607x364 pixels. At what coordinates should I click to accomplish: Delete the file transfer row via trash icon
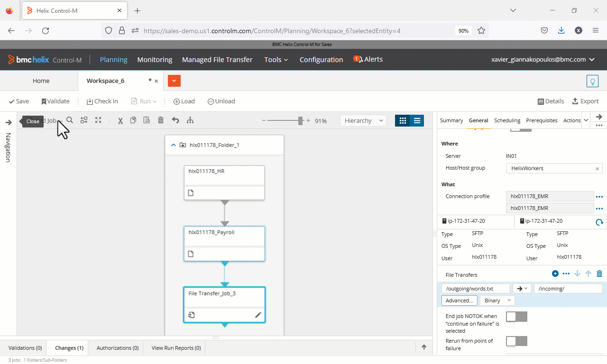(599, 273)
